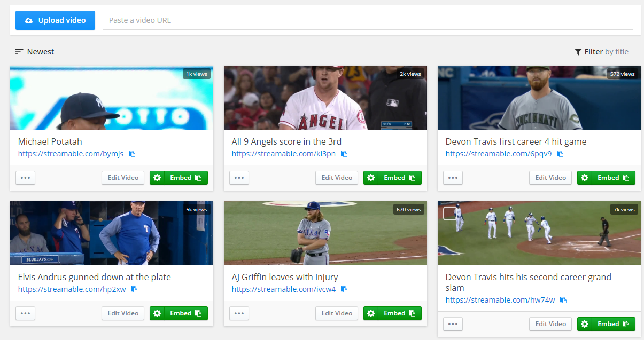Viewport: 644px width, 340px height.
Task: Open link streamable.com/6pqv9
Action: (x=499, y=154)
